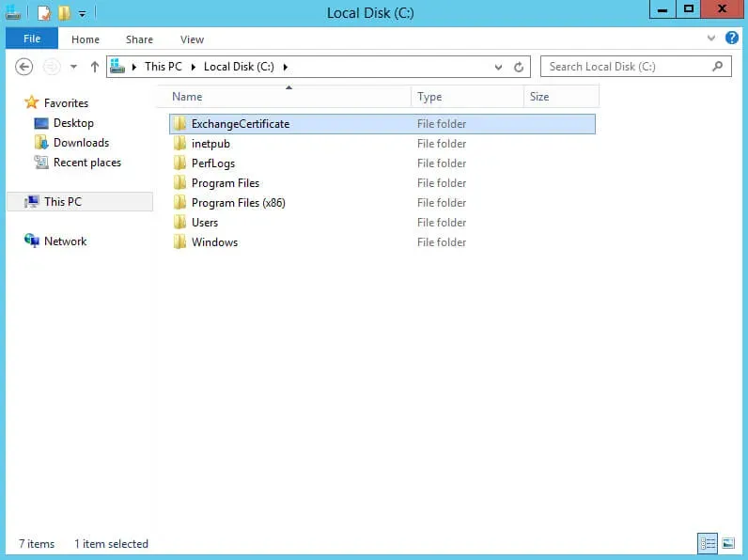The width and height of the screenshot is (748, 560).
Task: Open the File menu tab
Action: (x=32, y=39)
